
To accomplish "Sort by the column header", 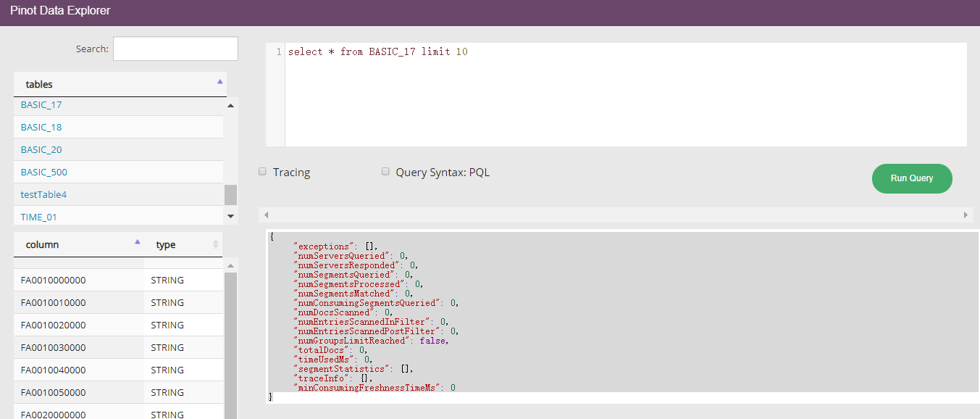I will [79, 244].
